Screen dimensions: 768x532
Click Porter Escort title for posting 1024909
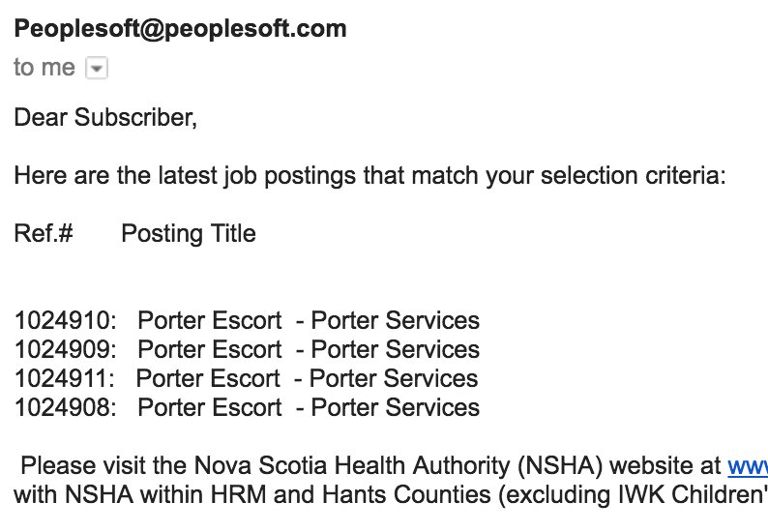point(209,349)
